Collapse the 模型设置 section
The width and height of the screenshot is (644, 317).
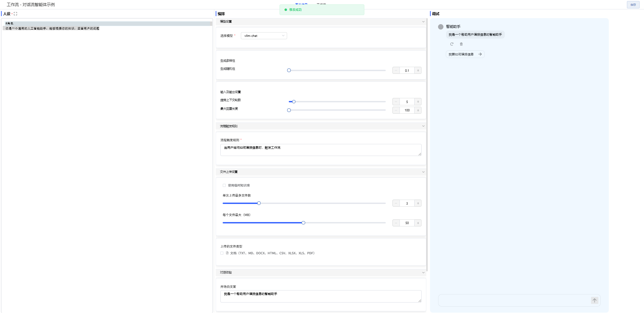coord(423,21)
